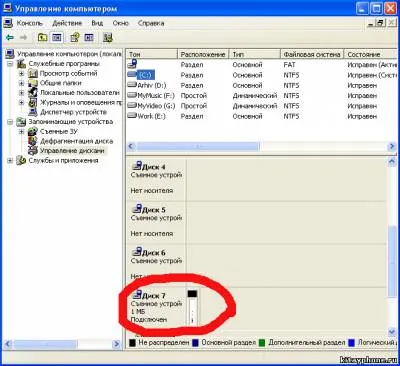
Task: Click the Просмотр событий tree icon
Action: [x=33, y=73]
